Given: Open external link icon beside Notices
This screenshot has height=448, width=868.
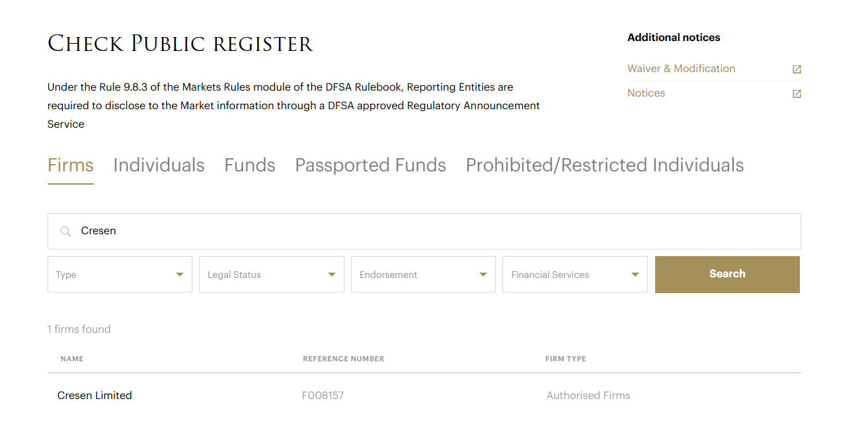Looking at the screenshot, I should 797,94.
